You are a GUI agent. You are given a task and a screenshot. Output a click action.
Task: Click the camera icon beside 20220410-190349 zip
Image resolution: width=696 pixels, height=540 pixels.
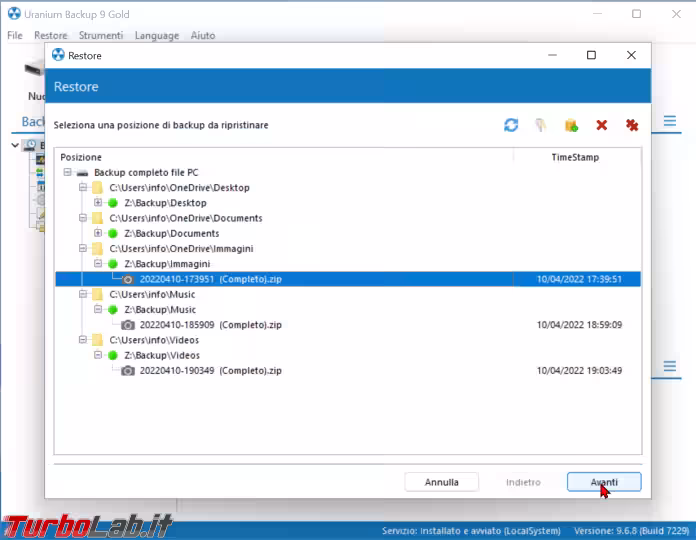(x=128, y=371)
